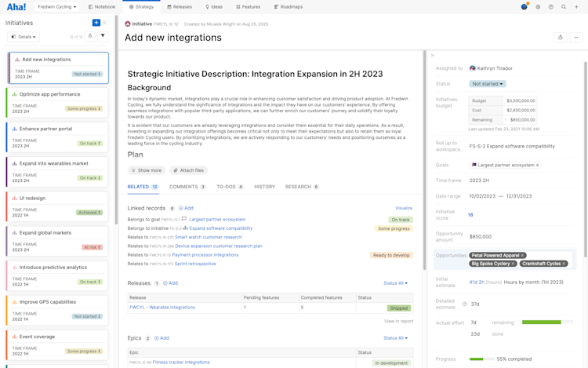Change the Event coverage Some progress status
588x368 pixels.
pos(84,351)
